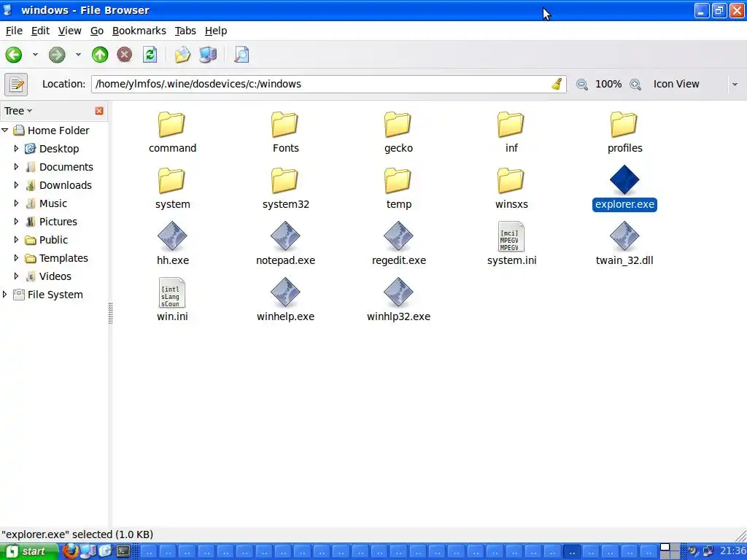This screenshot has width=747, height=560.
Task: Select the system.ini file thumbnail
Action: [x=511, y=236]
